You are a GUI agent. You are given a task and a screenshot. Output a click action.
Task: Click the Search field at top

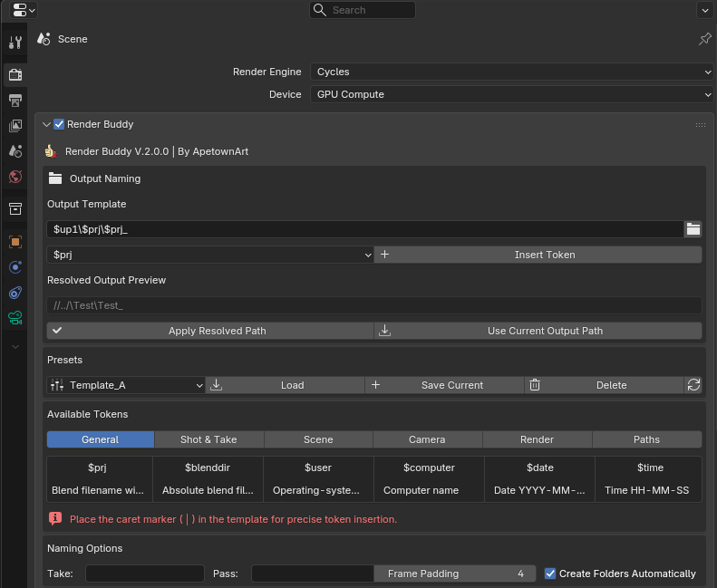363,10
